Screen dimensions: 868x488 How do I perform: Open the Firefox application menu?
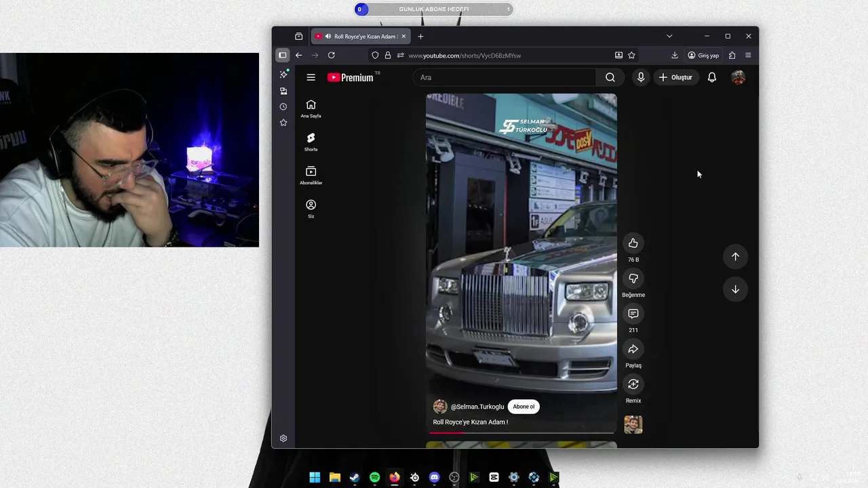(x=748, y=56)
